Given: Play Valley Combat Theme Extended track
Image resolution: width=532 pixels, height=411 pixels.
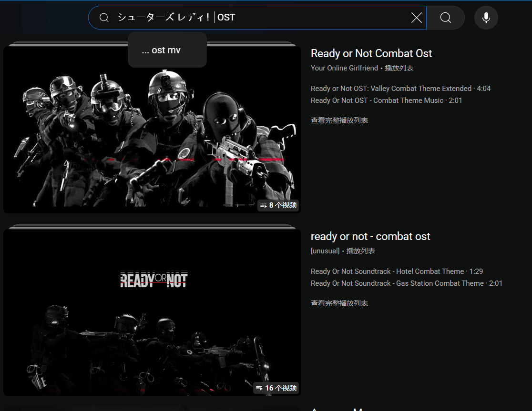Looking at the screenshot, I should tap(400, 89).
